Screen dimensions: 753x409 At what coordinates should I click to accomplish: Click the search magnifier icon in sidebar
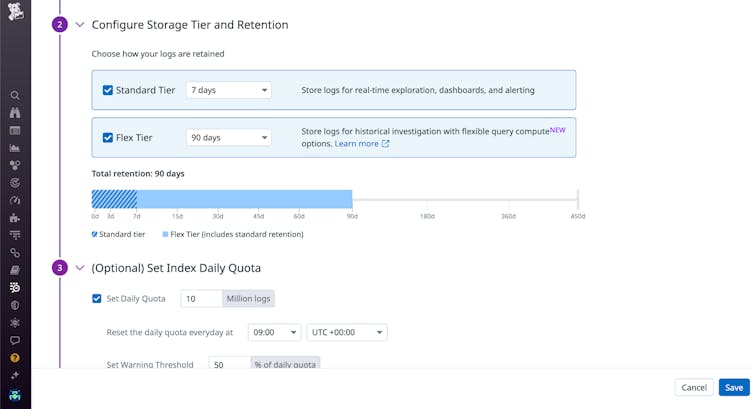point(15,96)
